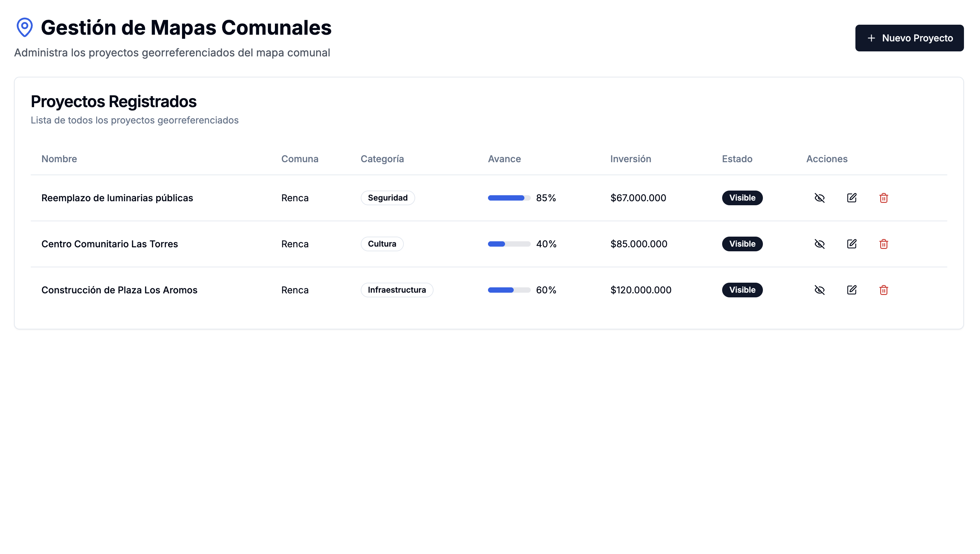
Task: Edit the Centro Comunitario Las Torres project
Action: [851, 244]
